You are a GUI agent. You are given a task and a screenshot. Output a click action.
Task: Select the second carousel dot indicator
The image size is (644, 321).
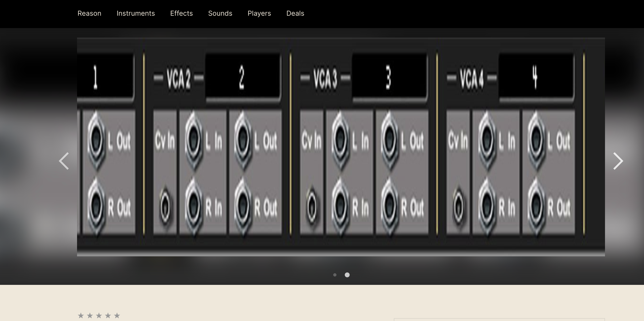(347, 275)
